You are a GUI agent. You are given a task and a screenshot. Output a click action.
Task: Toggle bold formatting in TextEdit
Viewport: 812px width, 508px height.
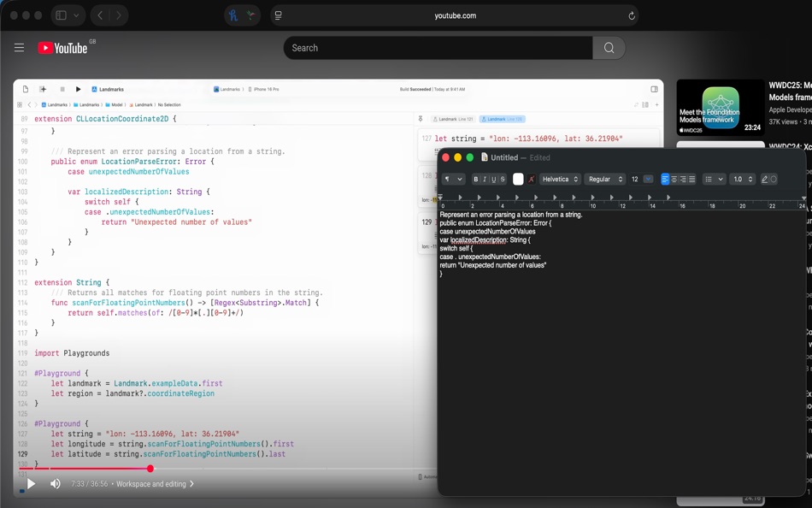[x=475, y=180]
